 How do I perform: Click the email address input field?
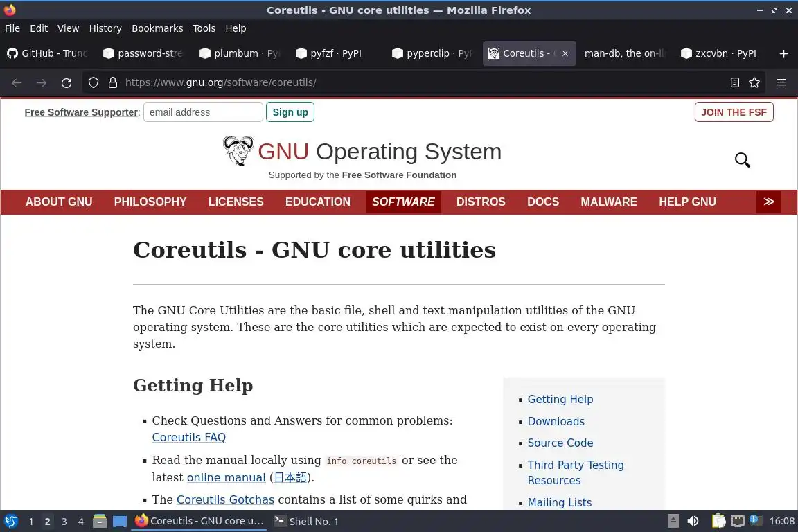203,112
